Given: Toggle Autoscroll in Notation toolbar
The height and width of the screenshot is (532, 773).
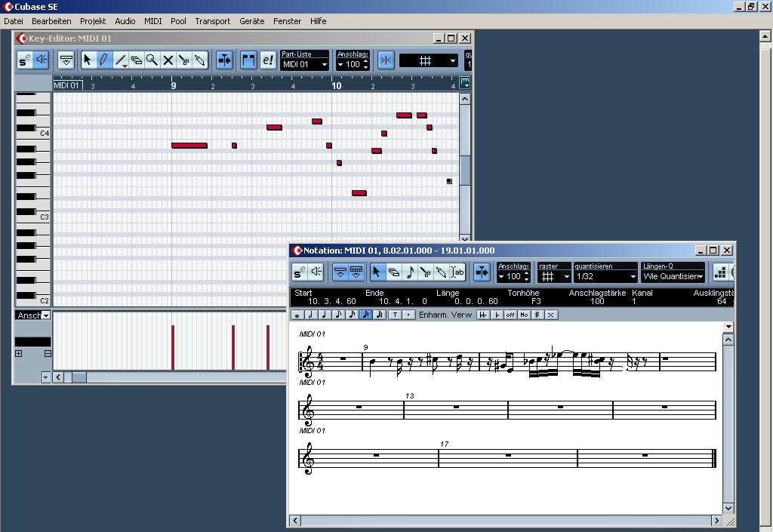Looking at the screenshot, I should 482,272.
